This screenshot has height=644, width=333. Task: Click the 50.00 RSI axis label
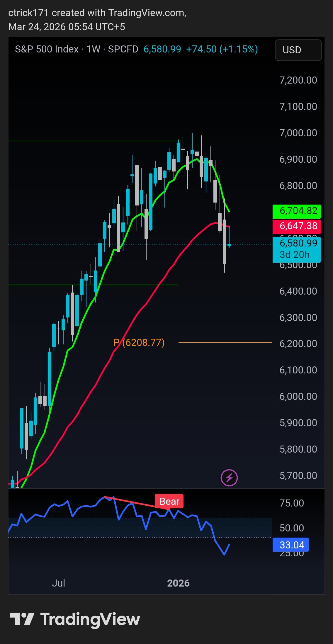pyautogui.click(x=292, y=528)
